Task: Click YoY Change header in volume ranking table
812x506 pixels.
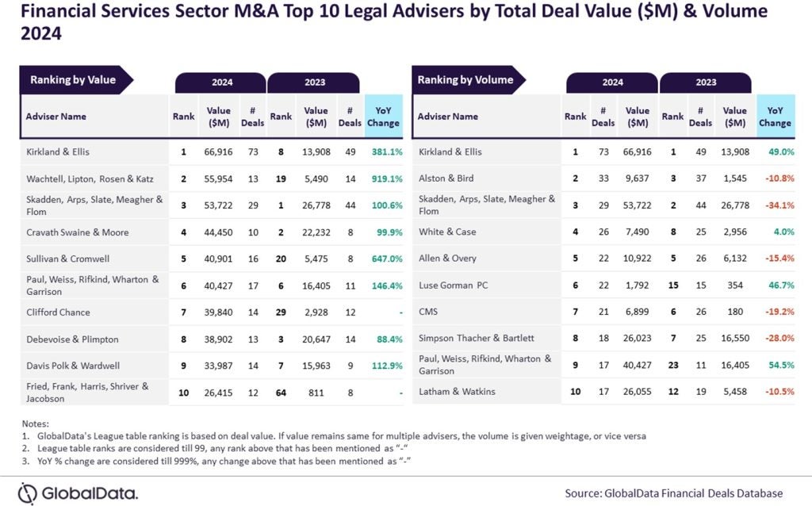Action: pos(774,117)
